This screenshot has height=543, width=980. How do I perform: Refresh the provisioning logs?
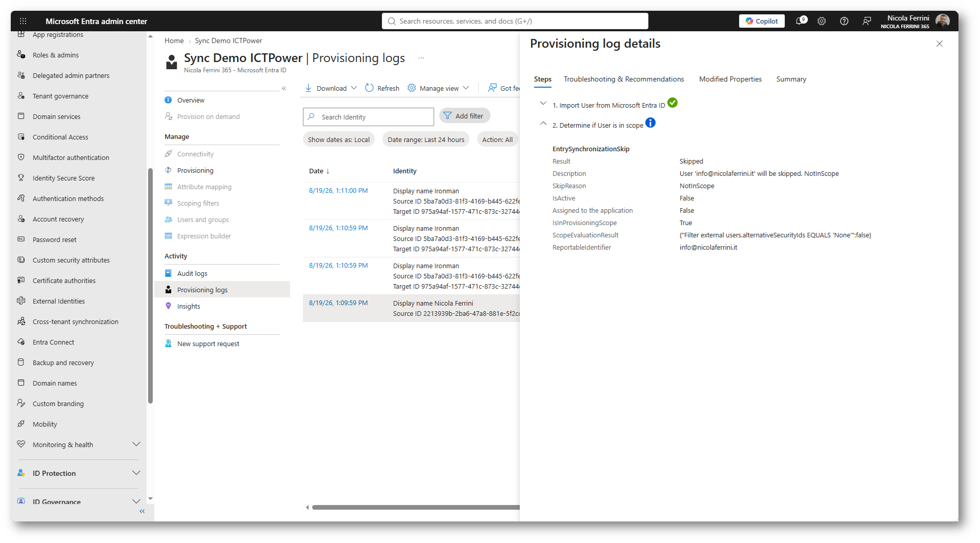[x=382, y=88]
